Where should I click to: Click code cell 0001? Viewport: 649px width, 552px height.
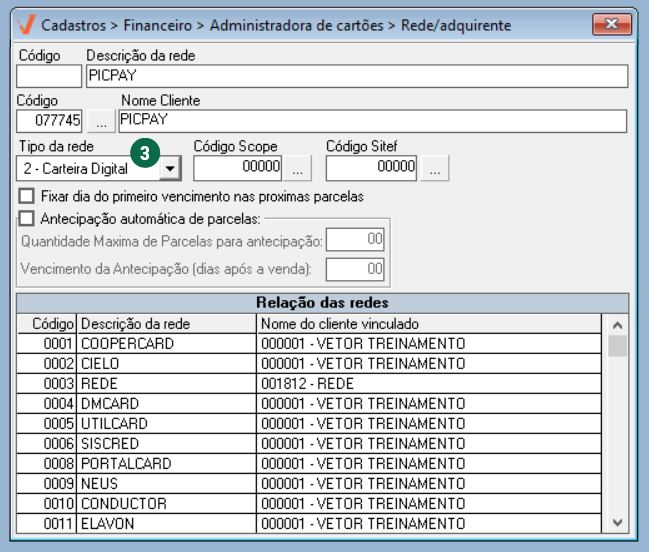(x=47, y=343)
